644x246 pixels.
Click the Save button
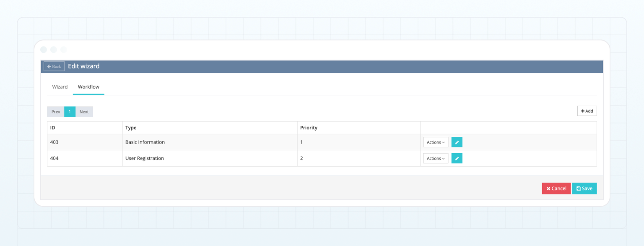(584, 188)
